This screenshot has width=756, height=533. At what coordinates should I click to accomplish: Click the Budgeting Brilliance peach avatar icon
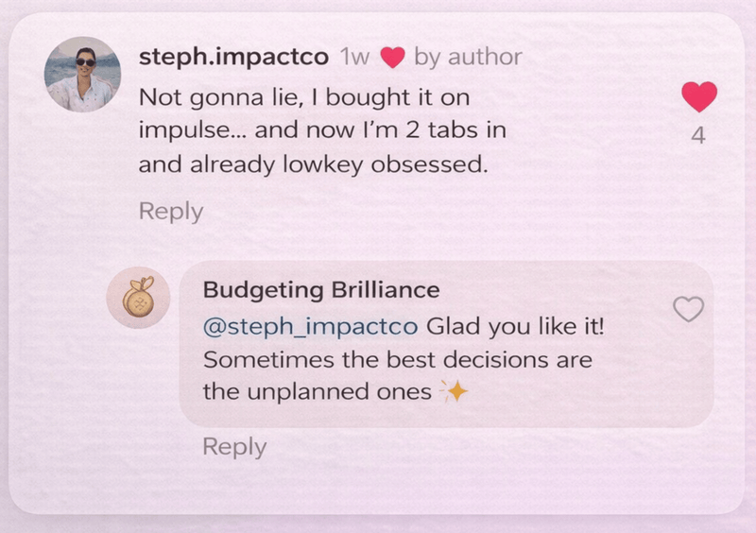point(138,299)
